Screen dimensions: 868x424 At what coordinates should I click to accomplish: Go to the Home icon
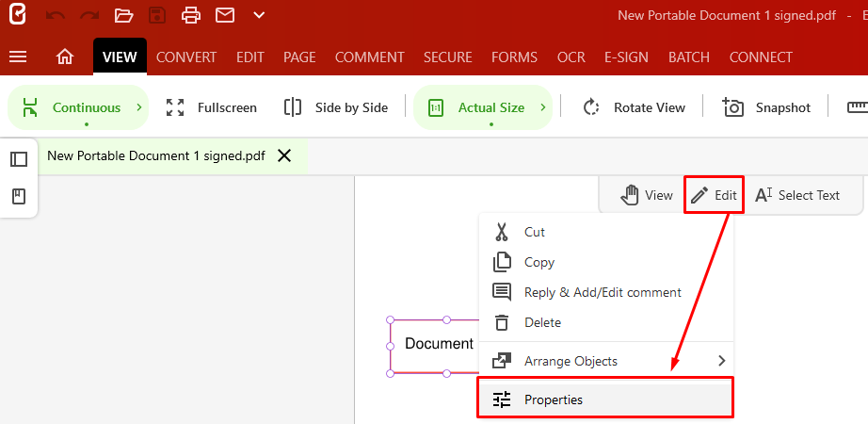pos(65,57)
